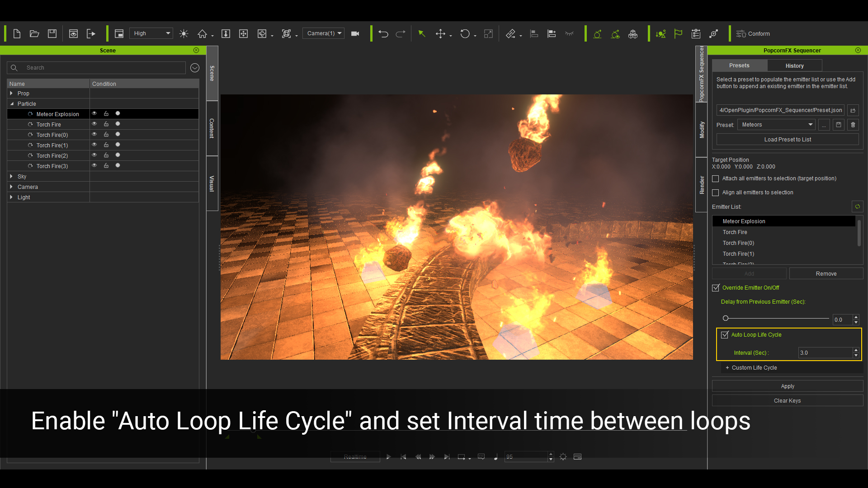Click the render quality settings icon
Screen dimensions: 868x488
pyautogui.click(x=151, y=33)
